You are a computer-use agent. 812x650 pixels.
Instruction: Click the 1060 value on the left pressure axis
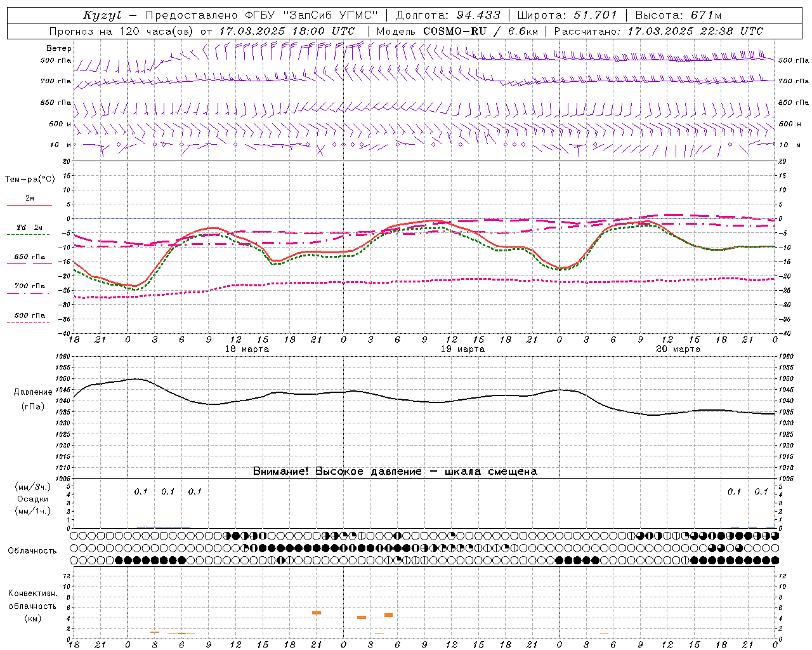pos(64,357)
